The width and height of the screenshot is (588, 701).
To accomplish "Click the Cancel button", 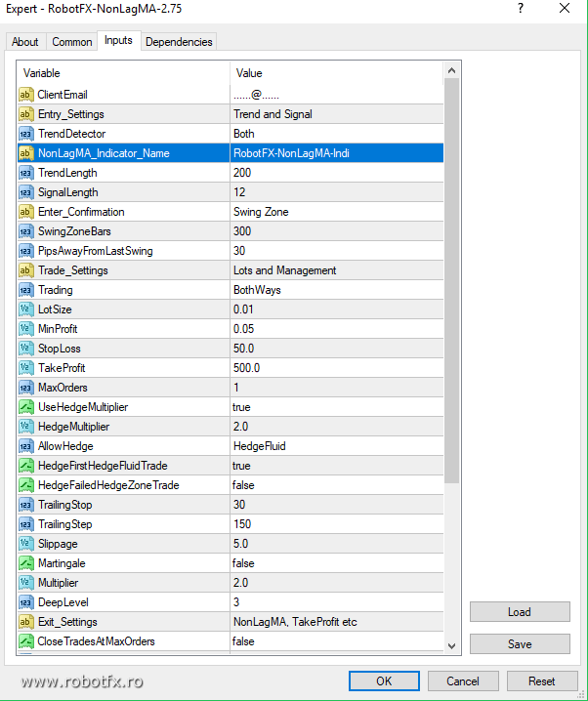I will point(463,680).
